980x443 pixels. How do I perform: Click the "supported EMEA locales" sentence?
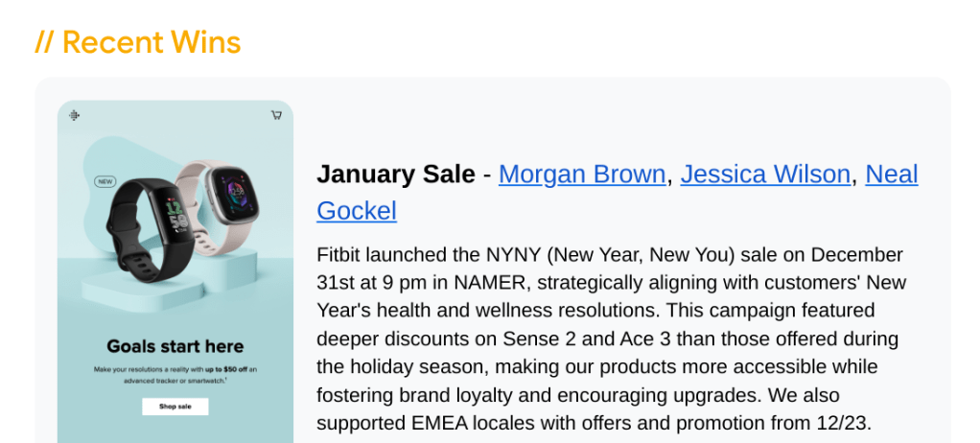pyautogui.click(x=595, y=422)
